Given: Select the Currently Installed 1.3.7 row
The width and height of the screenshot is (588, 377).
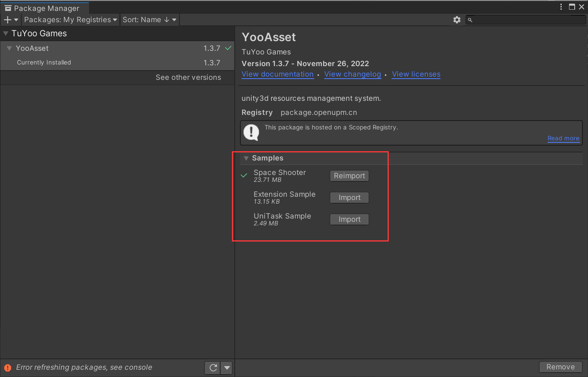Looking at the screenshot, I should click(x=117, y=62).
